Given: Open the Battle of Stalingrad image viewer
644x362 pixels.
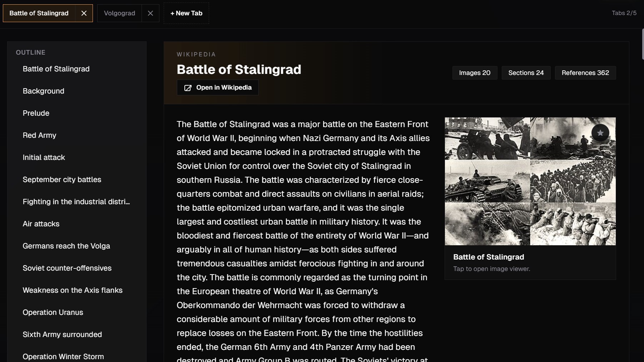Looking at the screenshot, I should 530,181.
